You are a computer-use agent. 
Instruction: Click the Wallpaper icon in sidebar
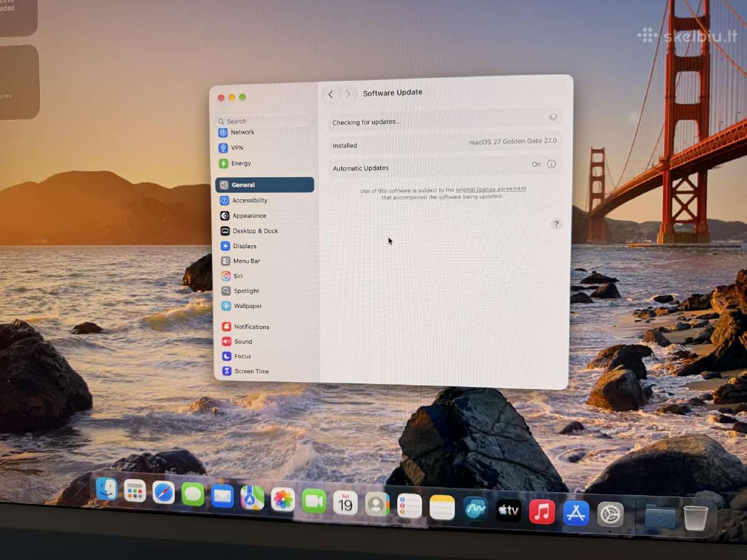[227, 306]
